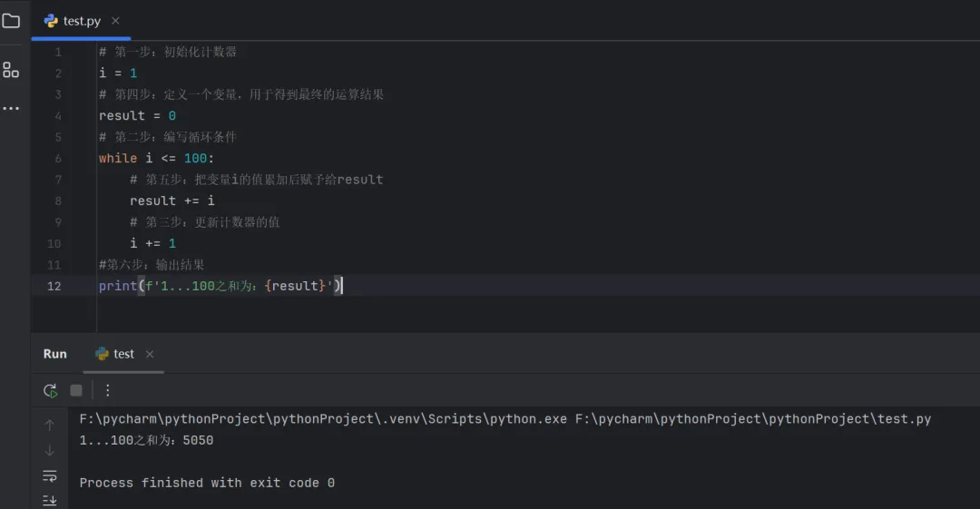This screenshot has height=509, width=980.
Task: Open the Structure tool window icon
Action: [x=11, y=70]
